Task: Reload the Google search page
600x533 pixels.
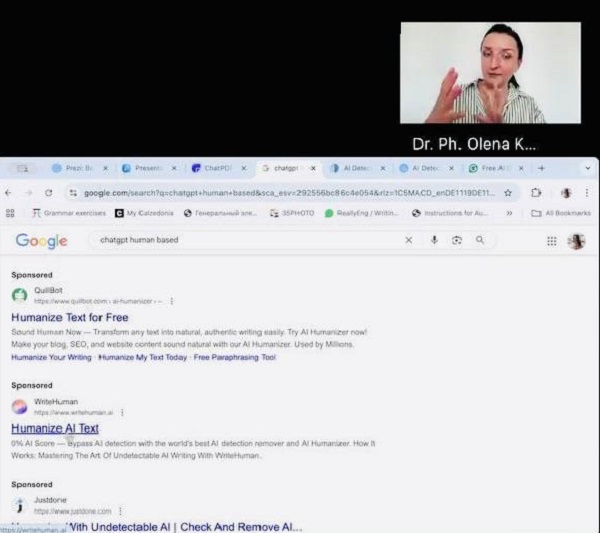Action: (x=49, y=193)
